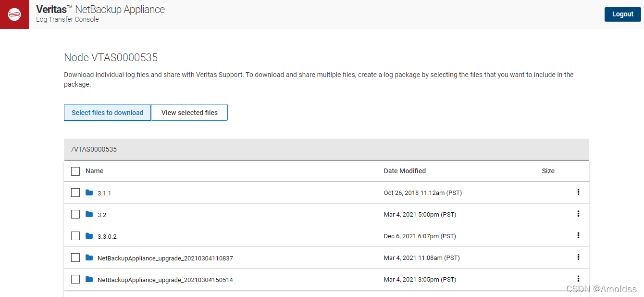Click the date Mar 4, 2021 11:08am (PST)
The image size is (644, 297).
point(422,258)
